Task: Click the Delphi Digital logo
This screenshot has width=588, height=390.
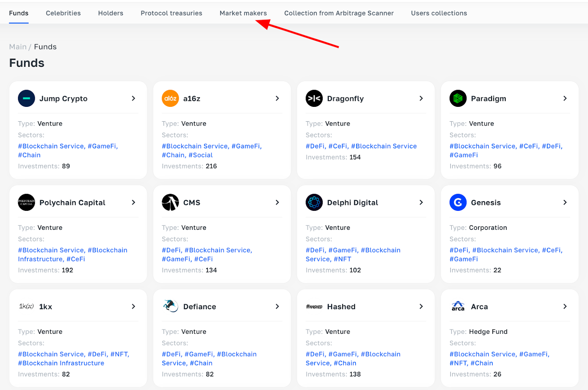Action: pyautogui.click(x=314, y=202)
